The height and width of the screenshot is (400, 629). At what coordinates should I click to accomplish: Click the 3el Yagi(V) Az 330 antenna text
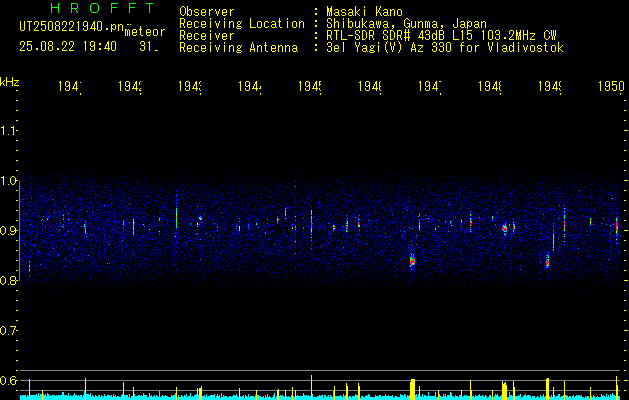445,48
